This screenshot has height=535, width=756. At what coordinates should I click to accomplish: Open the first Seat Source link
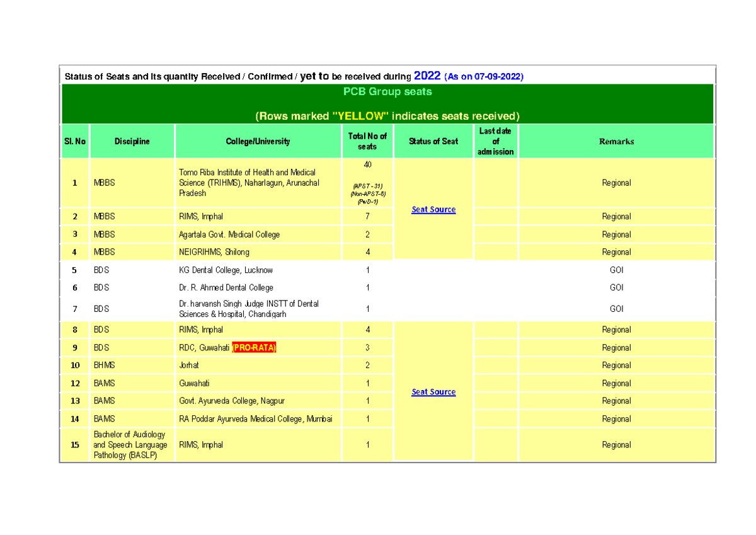[433, 209]
